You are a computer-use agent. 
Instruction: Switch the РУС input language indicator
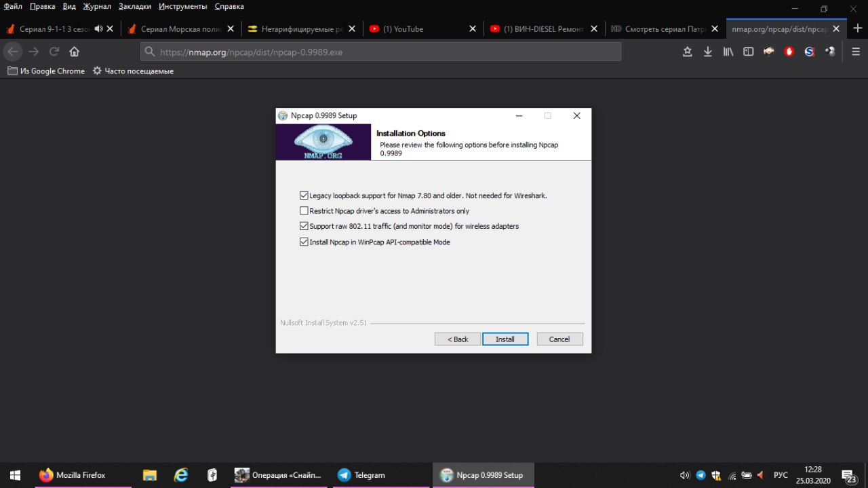click(x=781, y=475)
